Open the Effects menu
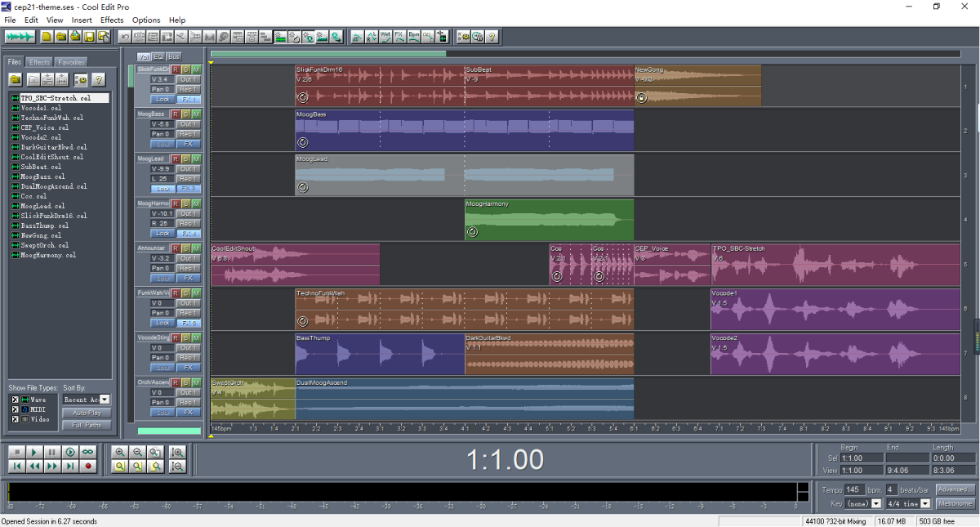 tap(112, 20)
